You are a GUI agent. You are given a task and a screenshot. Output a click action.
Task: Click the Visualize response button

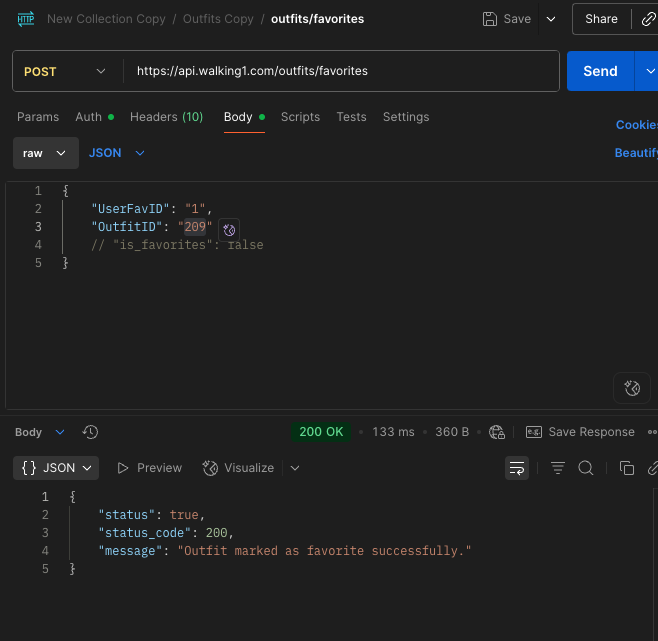click(238, 468)
